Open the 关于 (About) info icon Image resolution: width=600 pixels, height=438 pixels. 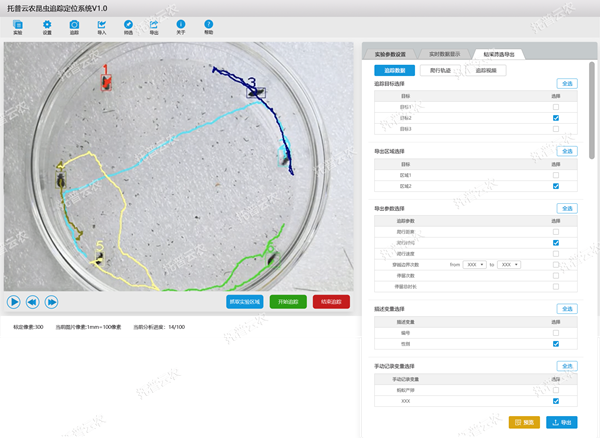(180, 26)
